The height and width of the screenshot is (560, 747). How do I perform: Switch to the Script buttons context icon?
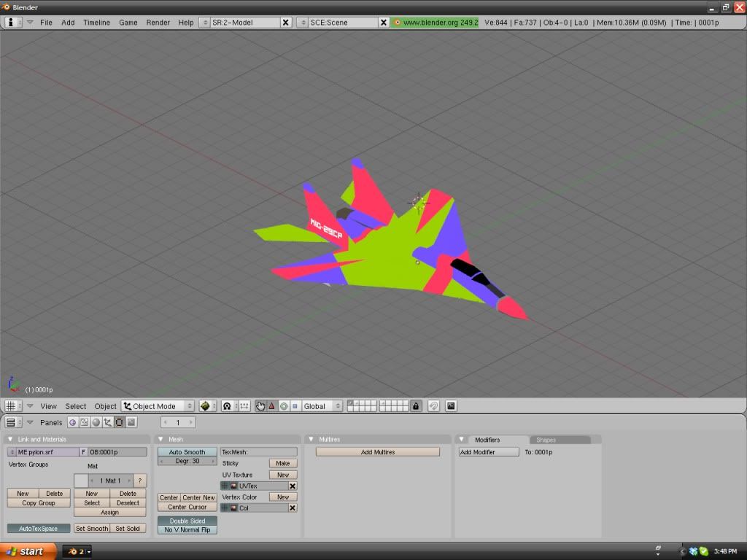85,422
